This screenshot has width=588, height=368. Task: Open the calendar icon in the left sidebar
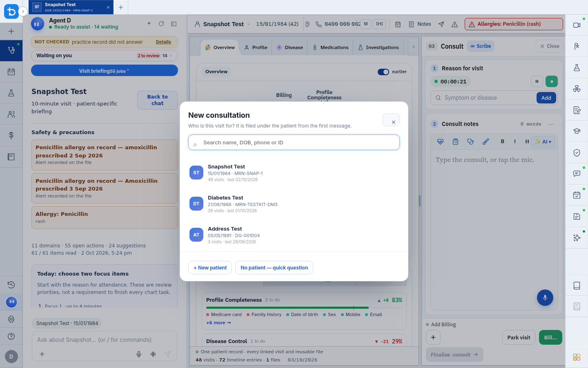click(x=11, y=72)
